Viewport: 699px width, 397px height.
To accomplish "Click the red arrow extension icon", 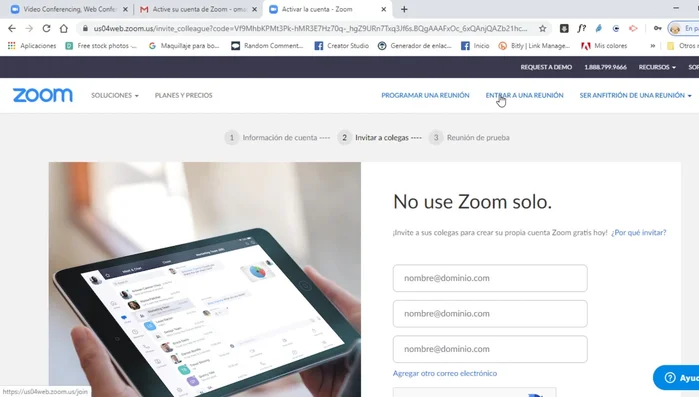I will 633,29.
